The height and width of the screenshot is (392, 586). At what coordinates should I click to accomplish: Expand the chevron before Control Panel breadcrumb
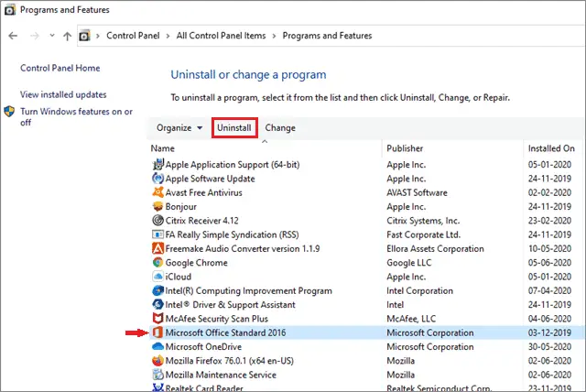click(x=98, y=36)
